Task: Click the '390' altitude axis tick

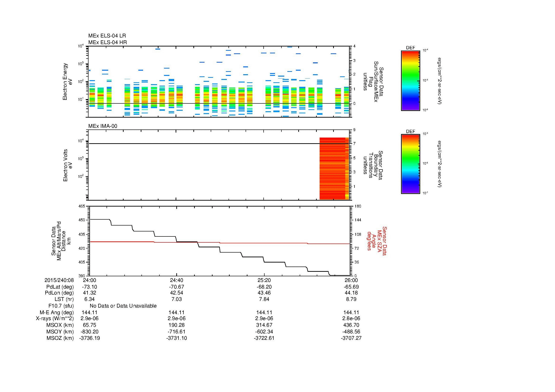Action: 82,276
